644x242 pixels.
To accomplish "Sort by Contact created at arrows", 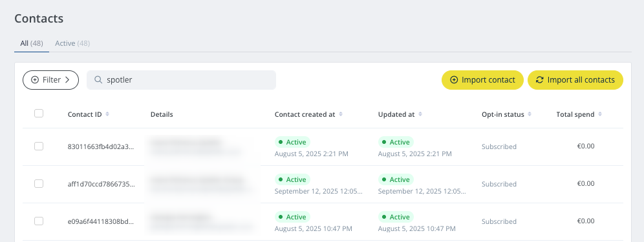I will point(341,114).
